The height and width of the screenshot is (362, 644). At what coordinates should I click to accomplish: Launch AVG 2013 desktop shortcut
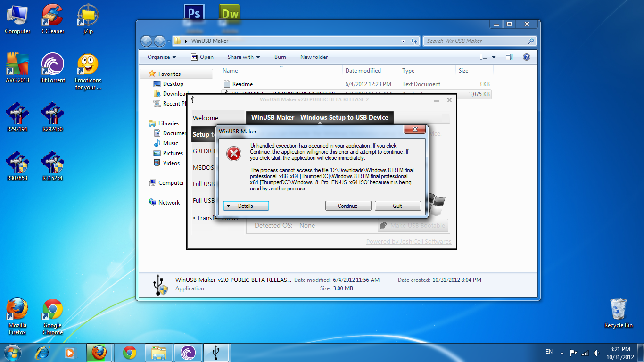17,68
